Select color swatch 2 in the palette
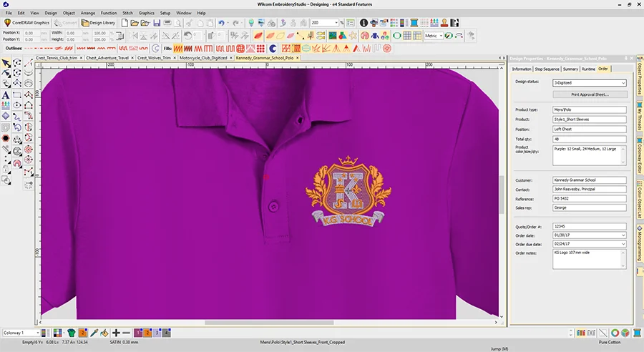 (148, 333)
